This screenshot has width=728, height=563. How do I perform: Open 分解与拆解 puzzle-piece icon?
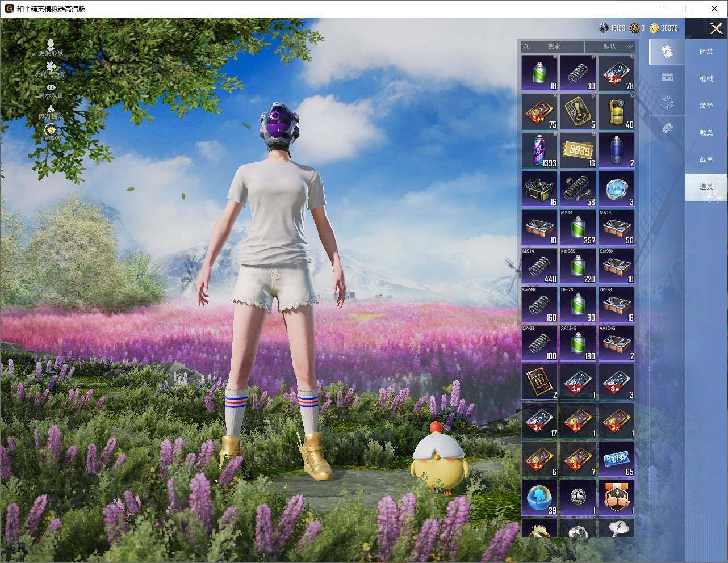[51, 69]
